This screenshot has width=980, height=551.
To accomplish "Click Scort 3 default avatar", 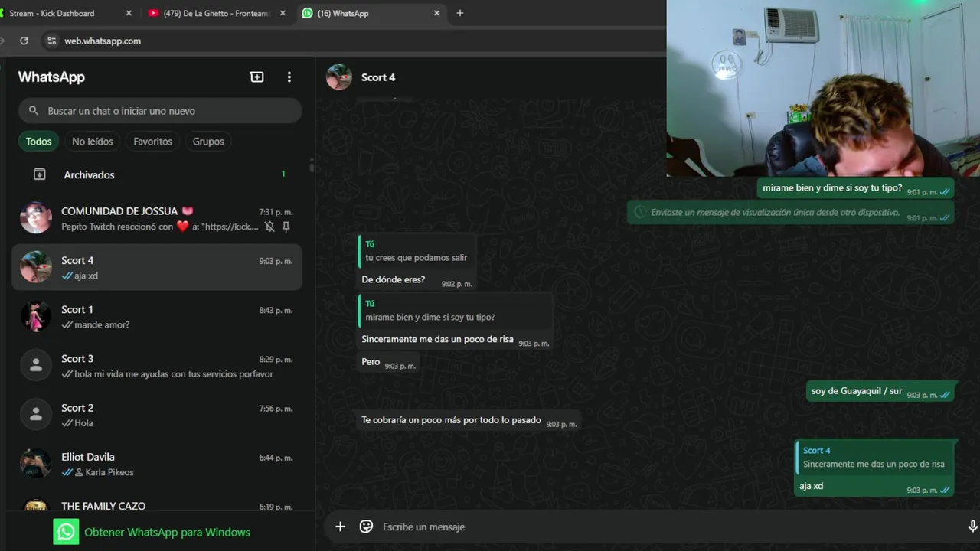I will point(36,365).
